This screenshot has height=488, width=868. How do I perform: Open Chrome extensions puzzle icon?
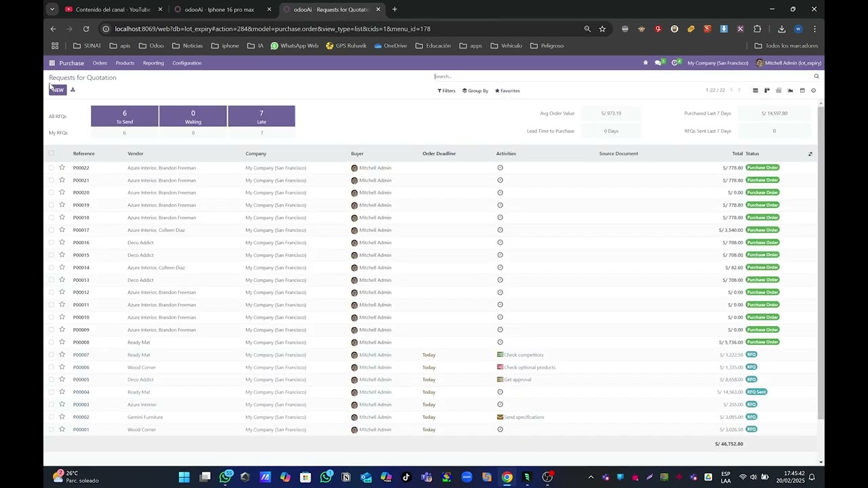point(757,29)
